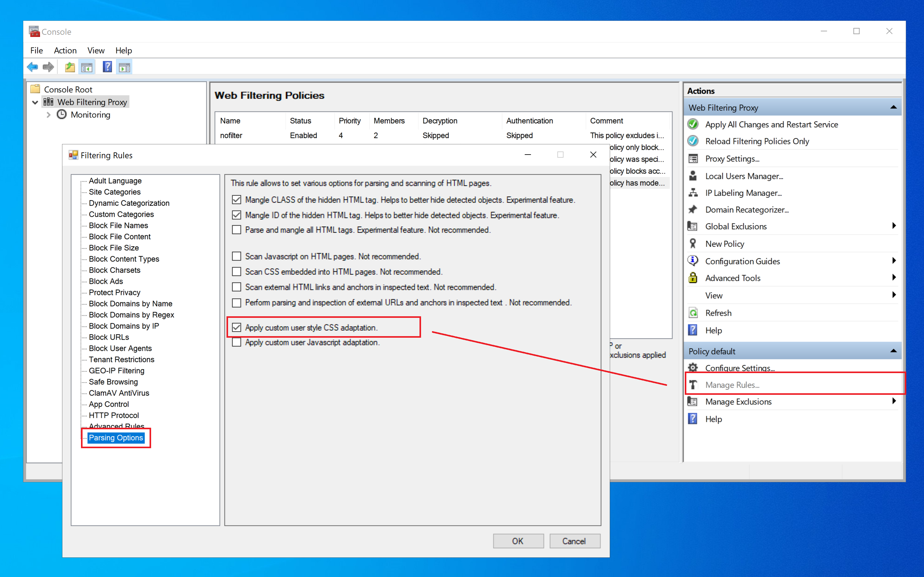Open Manage Rules for Policy default
Image resolution: width=924 pixels, height=577 pixels.
tap(732, 385)
